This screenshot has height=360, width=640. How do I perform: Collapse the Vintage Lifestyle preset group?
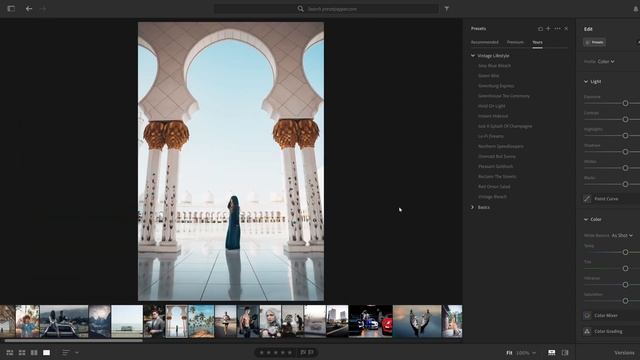[473, 56]
